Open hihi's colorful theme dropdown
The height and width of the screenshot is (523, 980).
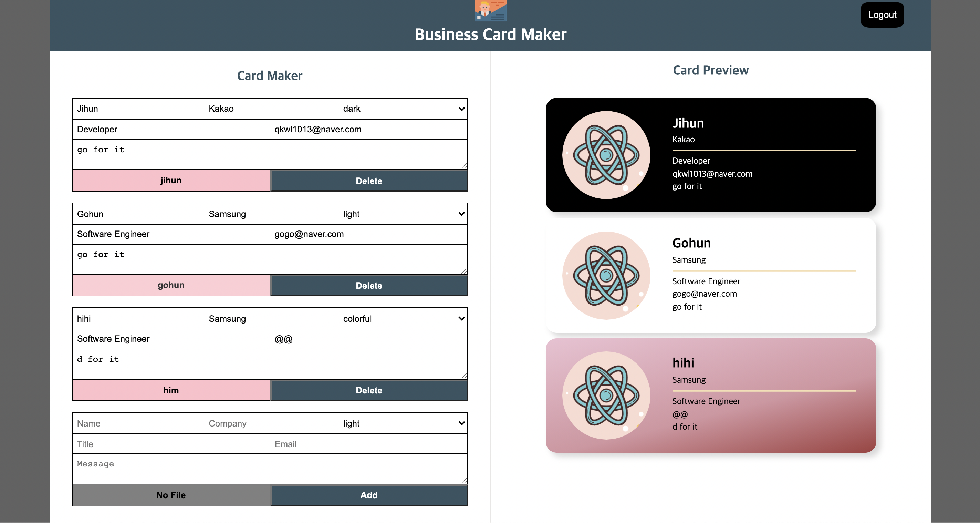click(x=402, y=319)
